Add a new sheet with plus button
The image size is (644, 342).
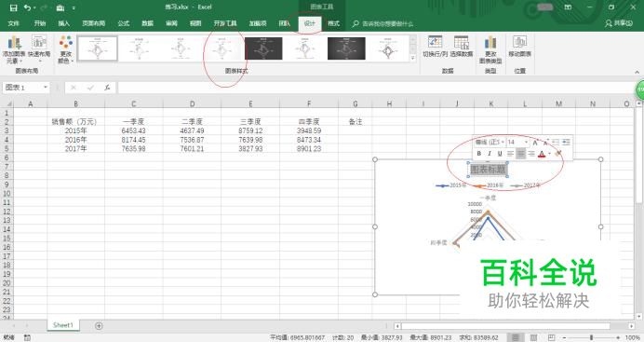(99, 325)
